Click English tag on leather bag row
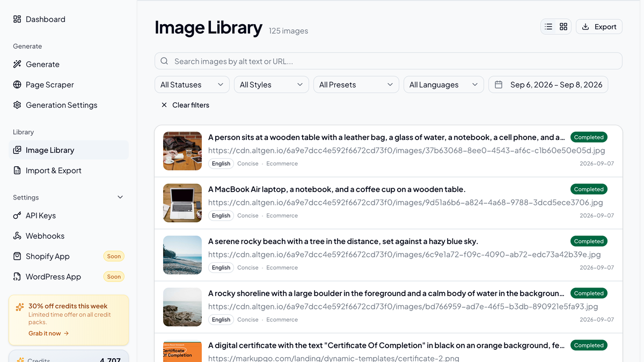This screenshot has height=362, width=644. click(x=221, y=164)
